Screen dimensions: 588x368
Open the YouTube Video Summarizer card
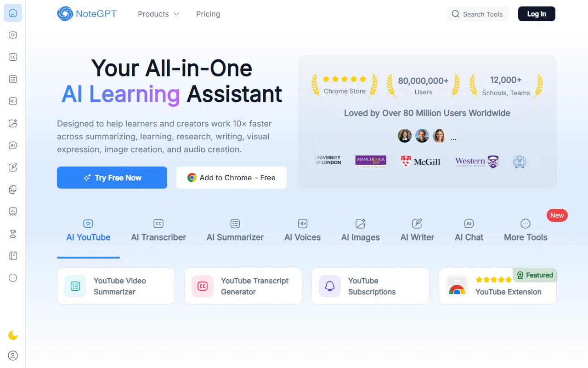tap(116, 286)
